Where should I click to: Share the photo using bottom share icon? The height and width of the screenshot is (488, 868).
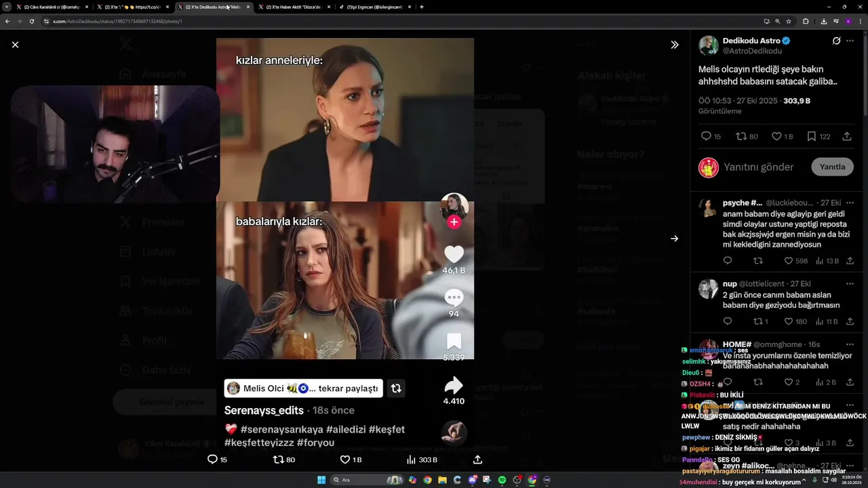pyautogui.click(x=477, y=460)
